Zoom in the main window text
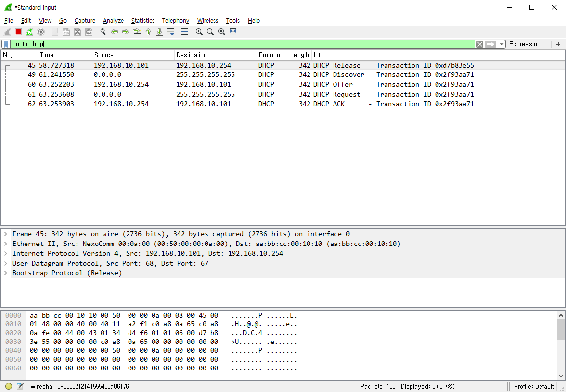This screenshot has width=566, height=392. click(199, 32)
